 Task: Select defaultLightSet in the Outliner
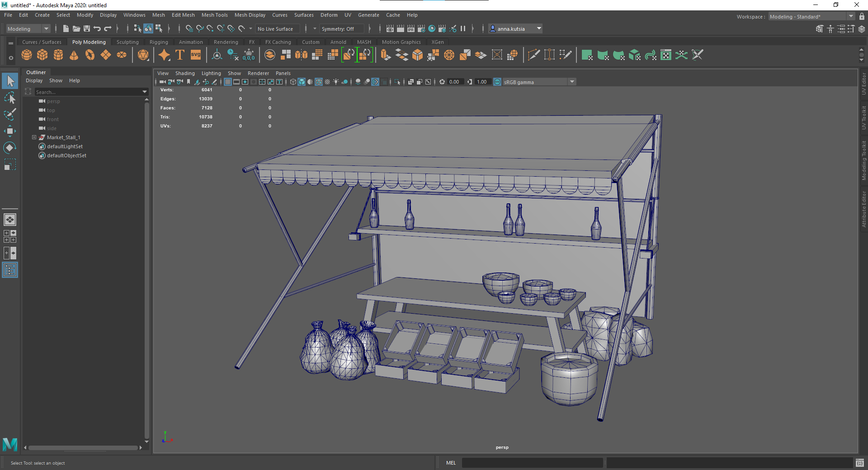click(65, 146)
